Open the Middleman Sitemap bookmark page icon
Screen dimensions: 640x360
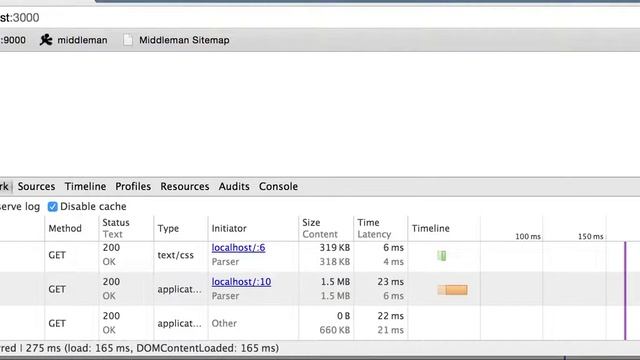point(128,40)
